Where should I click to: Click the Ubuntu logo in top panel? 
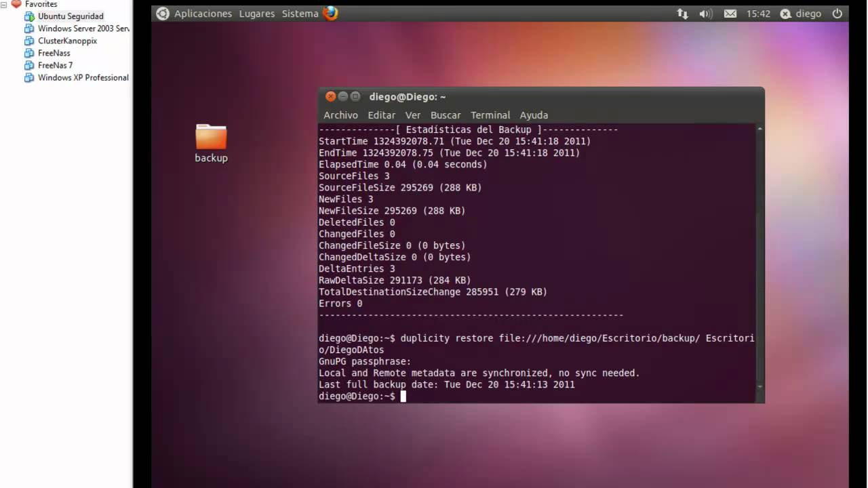(163, 14)
